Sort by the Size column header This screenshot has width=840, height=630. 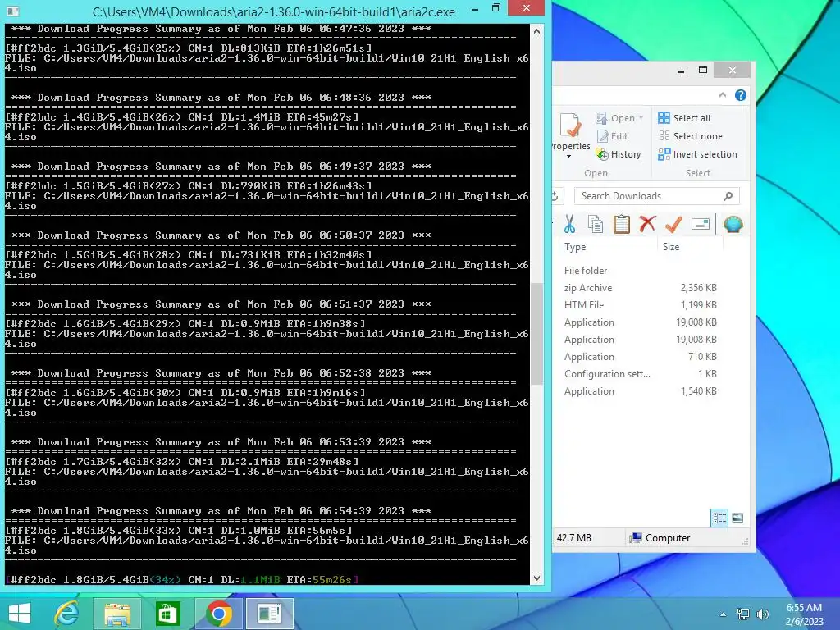coord(691,247)
